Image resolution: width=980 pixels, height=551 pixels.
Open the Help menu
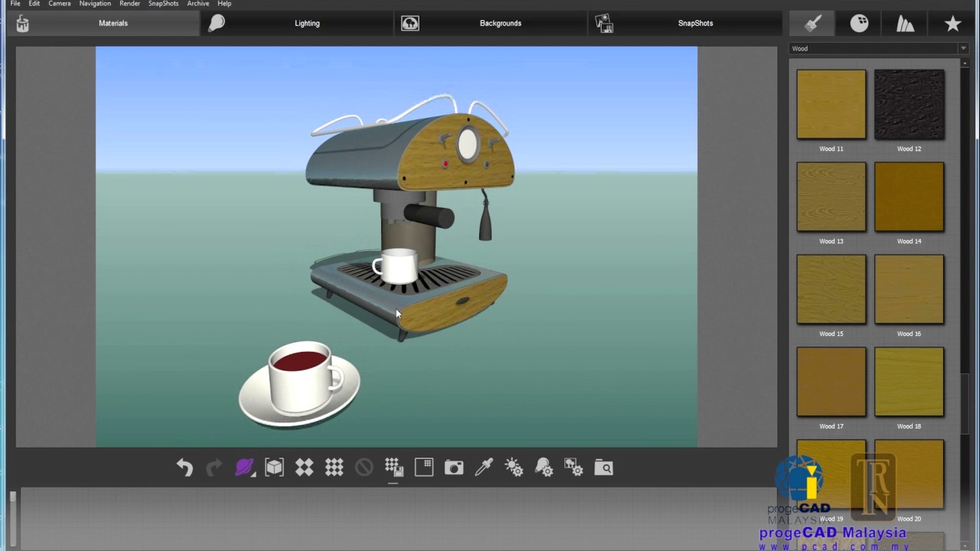coord(224,4)
